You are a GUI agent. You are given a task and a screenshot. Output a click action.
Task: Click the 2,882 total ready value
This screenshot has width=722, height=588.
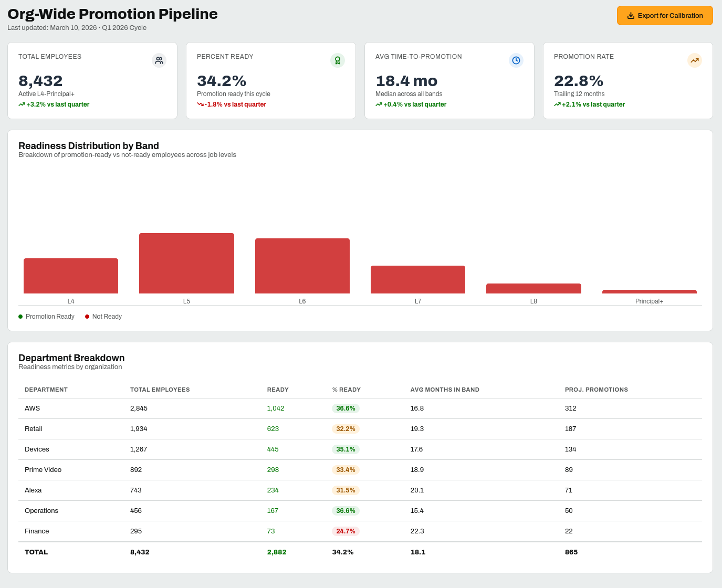277,552
